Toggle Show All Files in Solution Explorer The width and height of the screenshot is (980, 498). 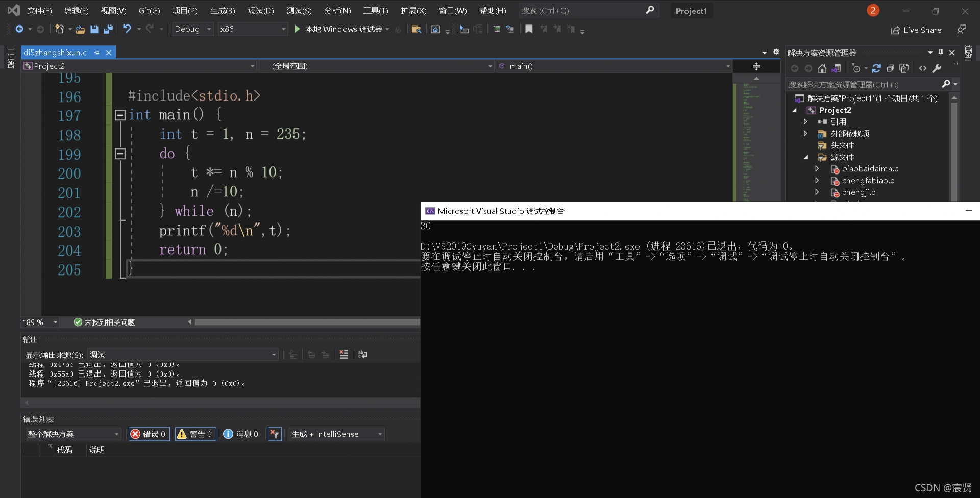point(904,68)
